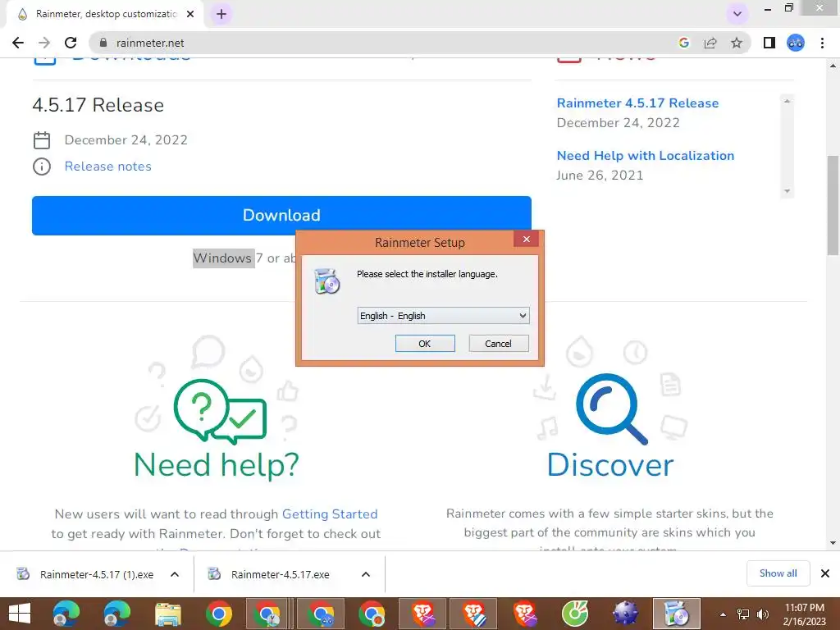Close the Rainmeter browser tab
Viewport: 840px width, 630px height.
point(190,14)
